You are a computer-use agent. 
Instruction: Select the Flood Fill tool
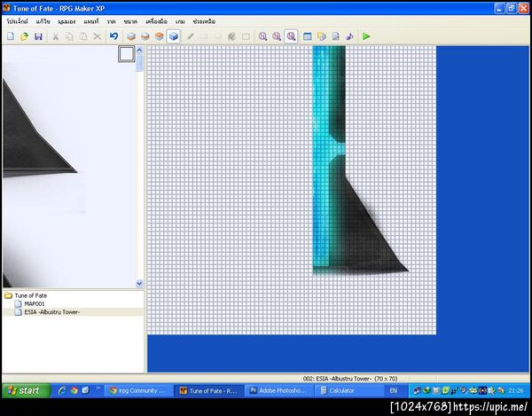[x=231, y=36]
